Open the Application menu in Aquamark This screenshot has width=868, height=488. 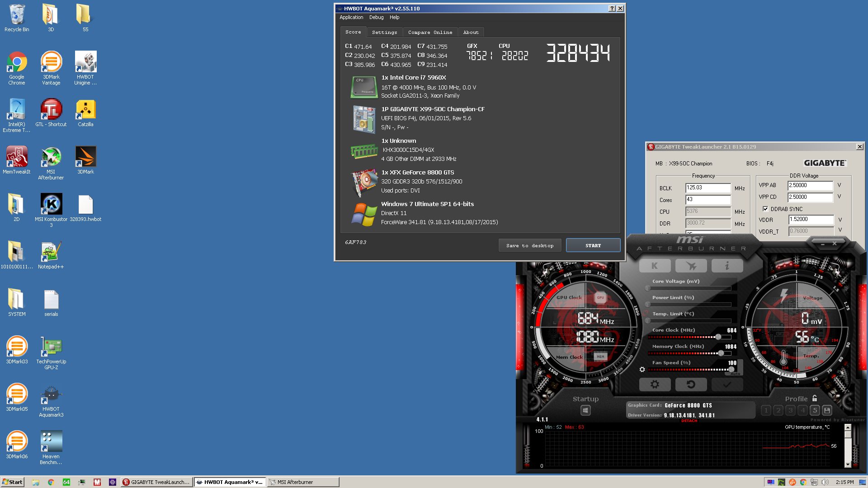(x=351, y=17)
